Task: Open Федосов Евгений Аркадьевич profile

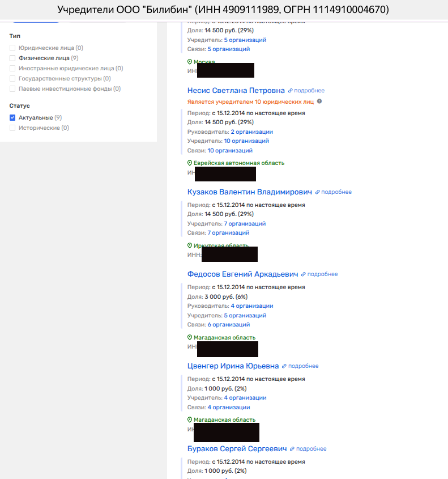Action: pos(242,274)
